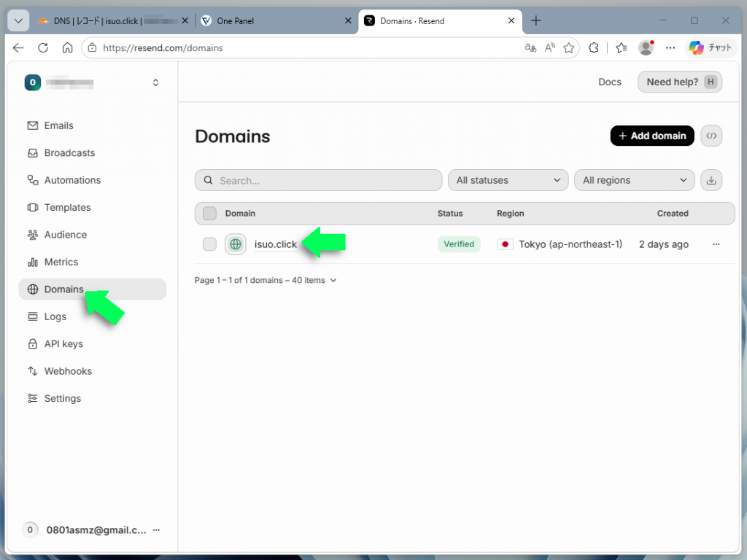Add this page to favorites
Image resolution: width=747 pixels, height=560 pixels.
tap(569, 47)
